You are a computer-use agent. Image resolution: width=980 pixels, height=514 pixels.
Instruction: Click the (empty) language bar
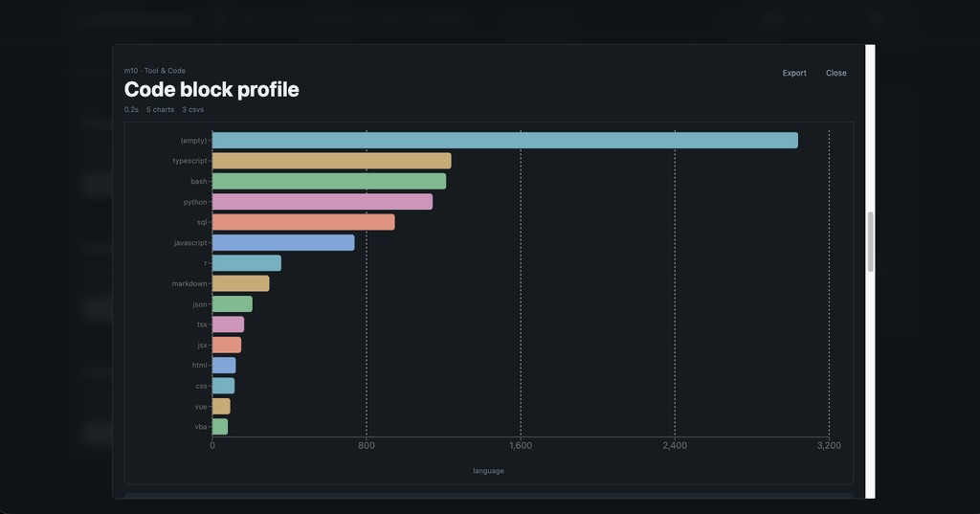[504, 141]
